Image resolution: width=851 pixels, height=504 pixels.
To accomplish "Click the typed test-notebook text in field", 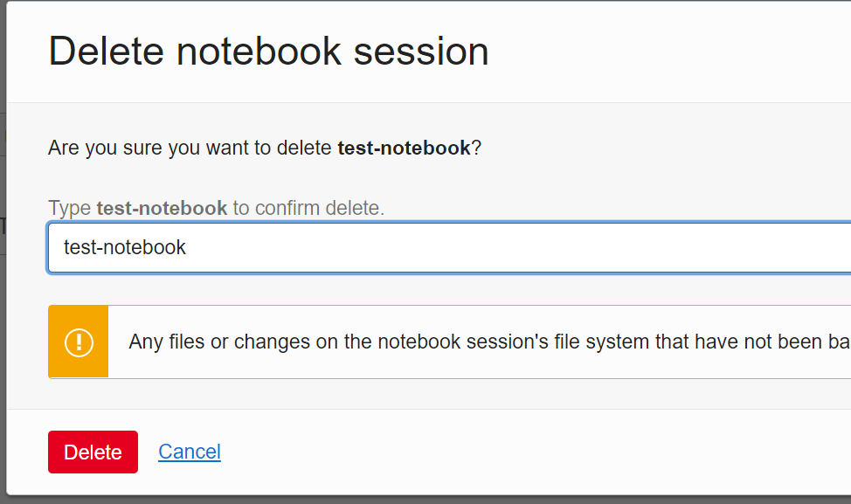I will coord(125,247).
